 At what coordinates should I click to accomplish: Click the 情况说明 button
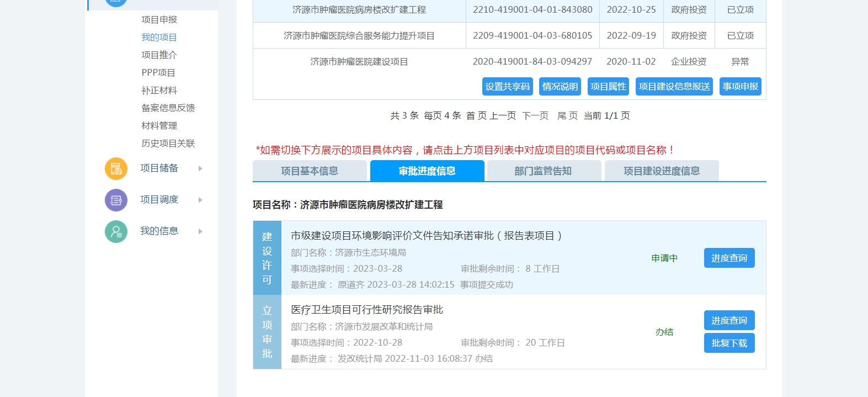560,87
